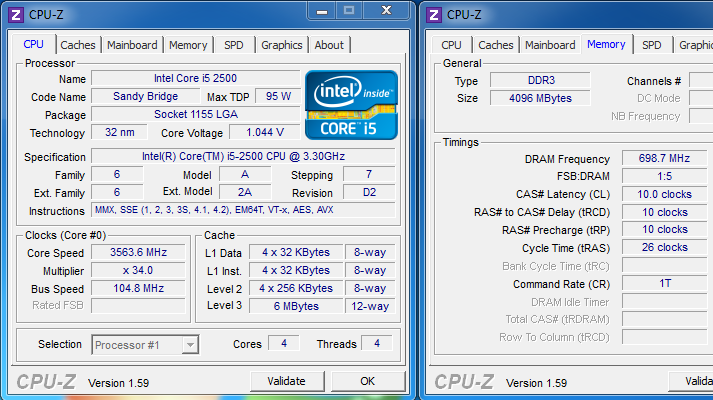Click the DRAM Frequency value field

click(665, 159)
